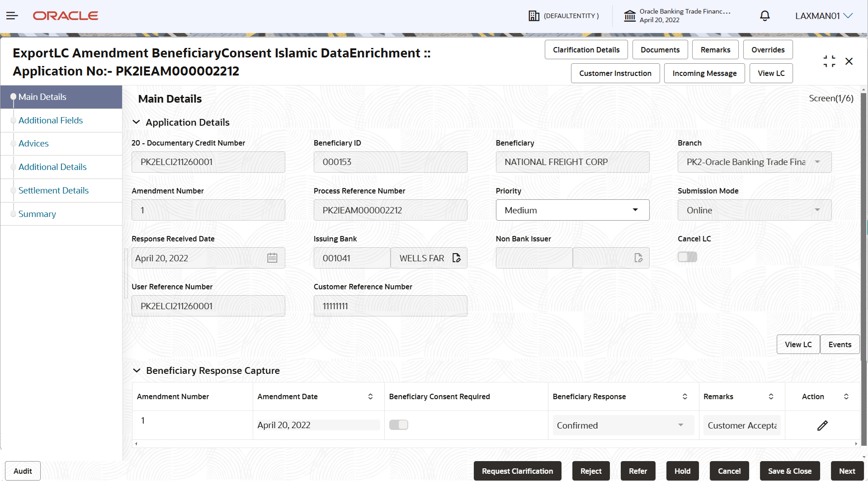Collapse the Application Details section
Image resolution: width=868 pixels, height=481 pixels.
click(137, 122)
